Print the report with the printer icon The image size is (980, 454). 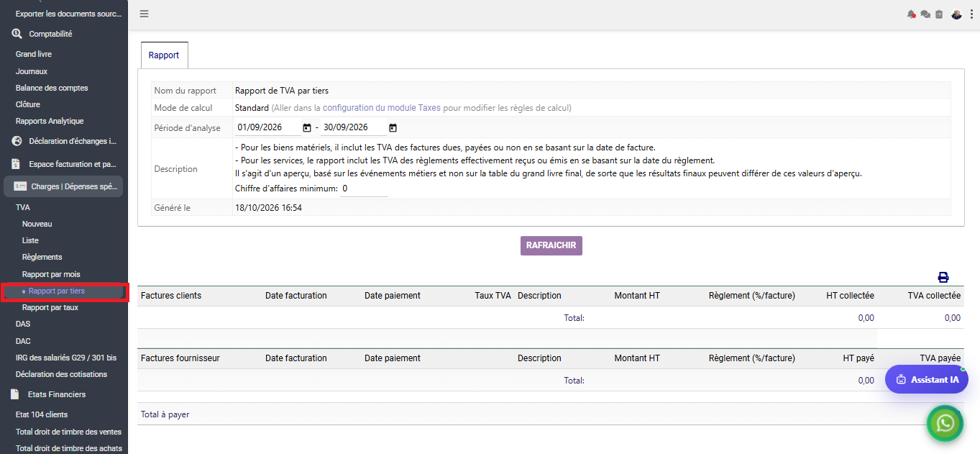(943, 277)
